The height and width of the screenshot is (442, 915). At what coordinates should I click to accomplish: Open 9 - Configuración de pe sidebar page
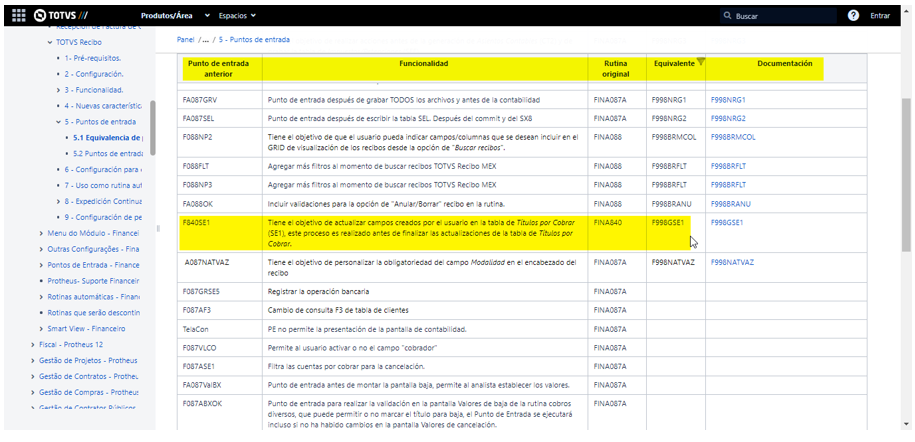click(103, 217)
